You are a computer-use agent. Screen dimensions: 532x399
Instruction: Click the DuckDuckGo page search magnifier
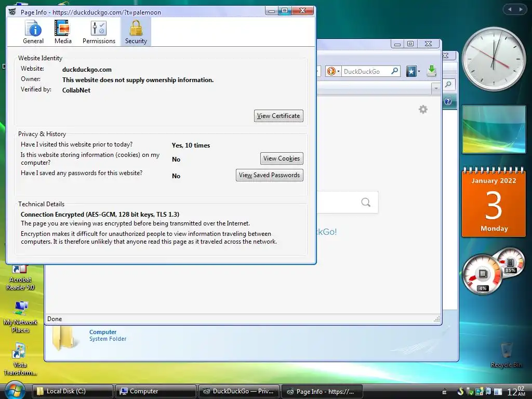point(366,202)
